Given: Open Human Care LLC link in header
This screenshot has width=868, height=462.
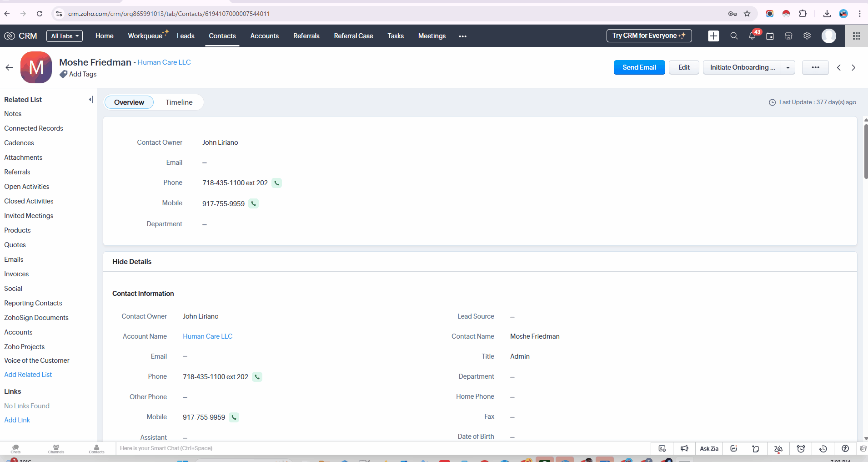Looking at the screenshot, I should pyautogui.click(x=164, y=62).
